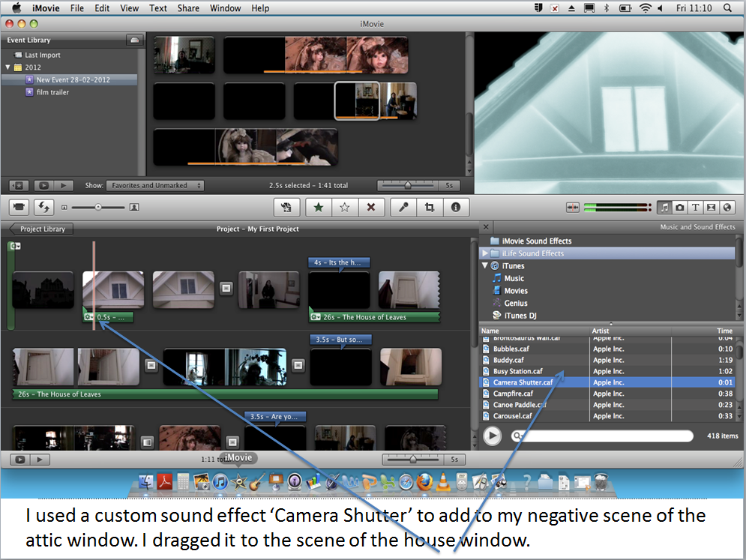Reject selection with the red X button

[x=371, y=207]
